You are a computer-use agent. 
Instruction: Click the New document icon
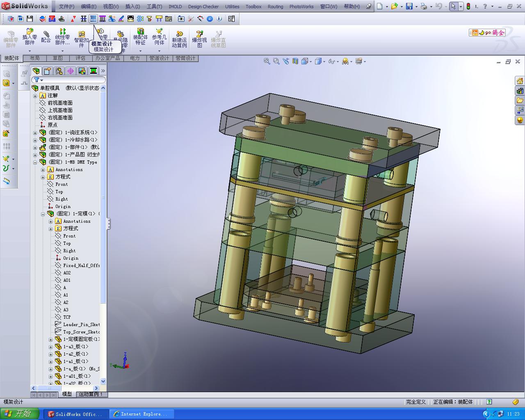click(x=379, y=6)
